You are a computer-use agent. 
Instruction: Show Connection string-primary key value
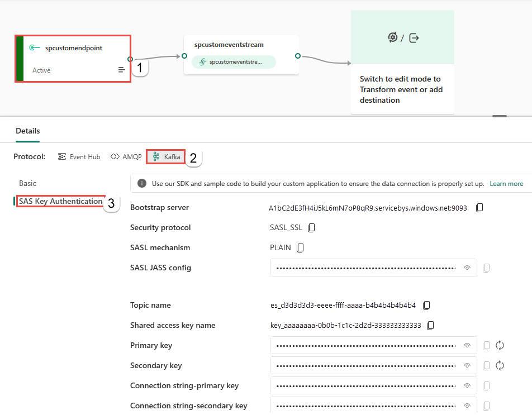[467, 386]
